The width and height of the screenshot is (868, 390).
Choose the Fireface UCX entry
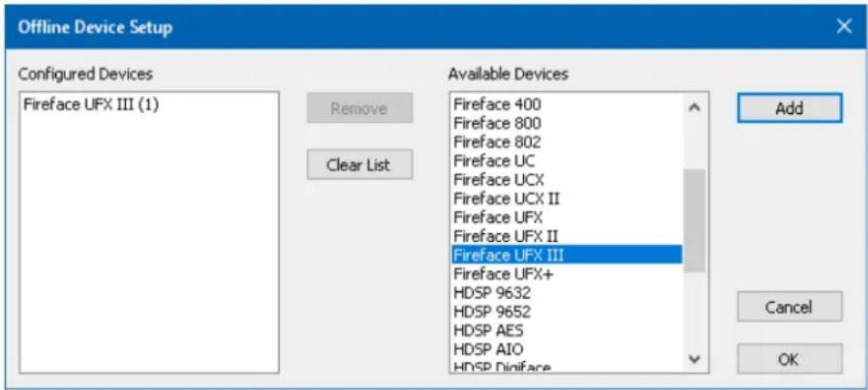(567, 180)
